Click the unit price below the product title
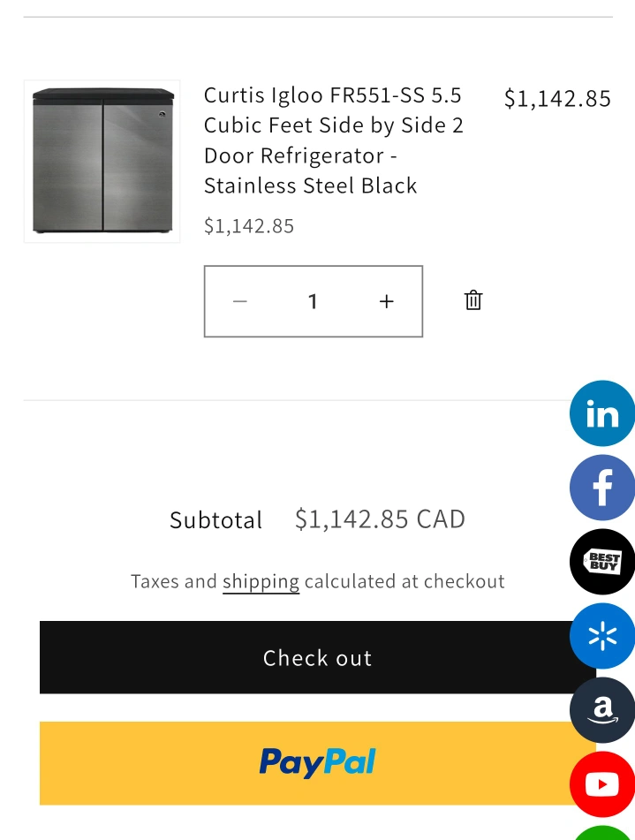Screen dimensions: 635x840 (249, 226)
